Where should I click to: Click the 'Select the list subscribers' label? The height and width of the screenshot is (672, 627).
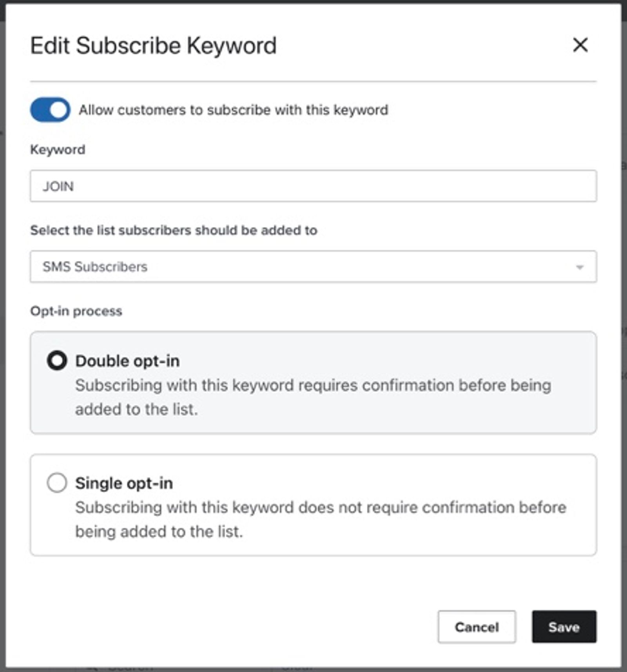click(x=174, y=230)
